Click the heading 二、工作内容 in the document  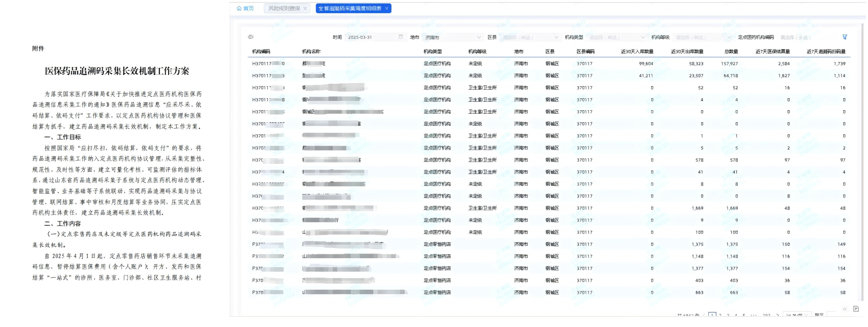tap(62, 224)
